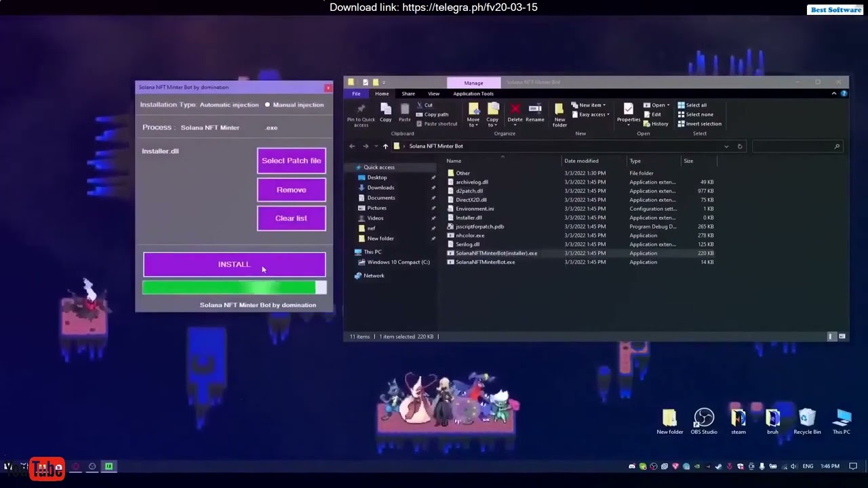Go back in File Explorer navigation
This screenshot has width=868, height=488.
tap(352, 146)
